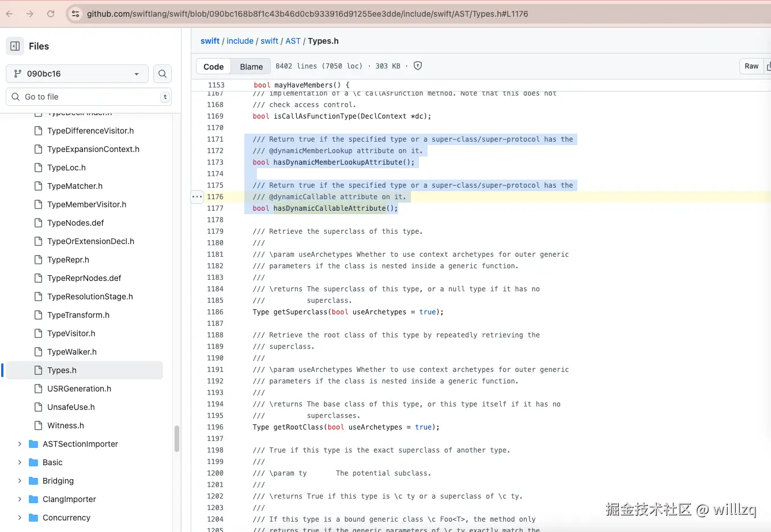Image resolution: width=771 pixels, height=532 pixels.
Task: Open TypeExpansionContext.h in file tree
Action: (x=93, y=149)
